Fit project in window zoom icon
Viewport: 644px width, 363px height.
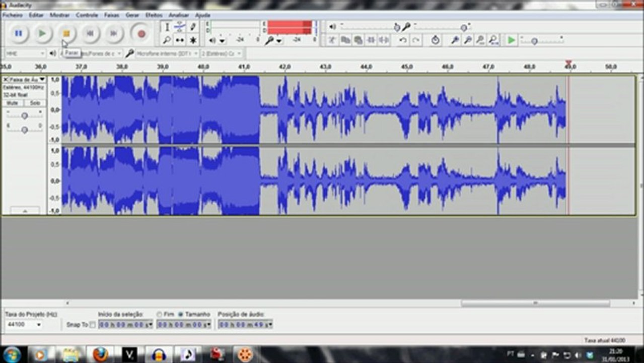pyautogui.click(x=493, y=40)
